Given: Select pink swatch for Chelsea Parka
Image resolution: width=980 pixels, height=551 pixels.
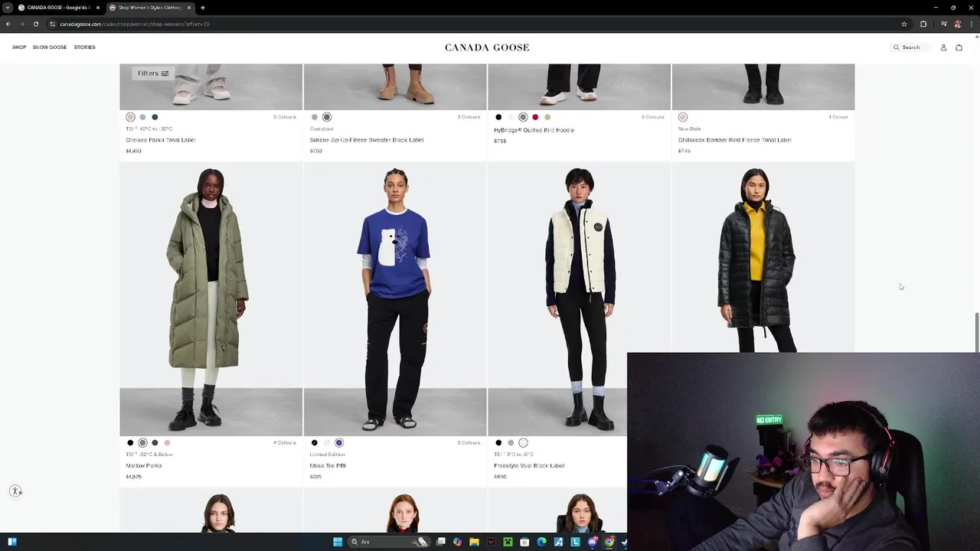Looking at the screenshot, I should click(130, 117).
